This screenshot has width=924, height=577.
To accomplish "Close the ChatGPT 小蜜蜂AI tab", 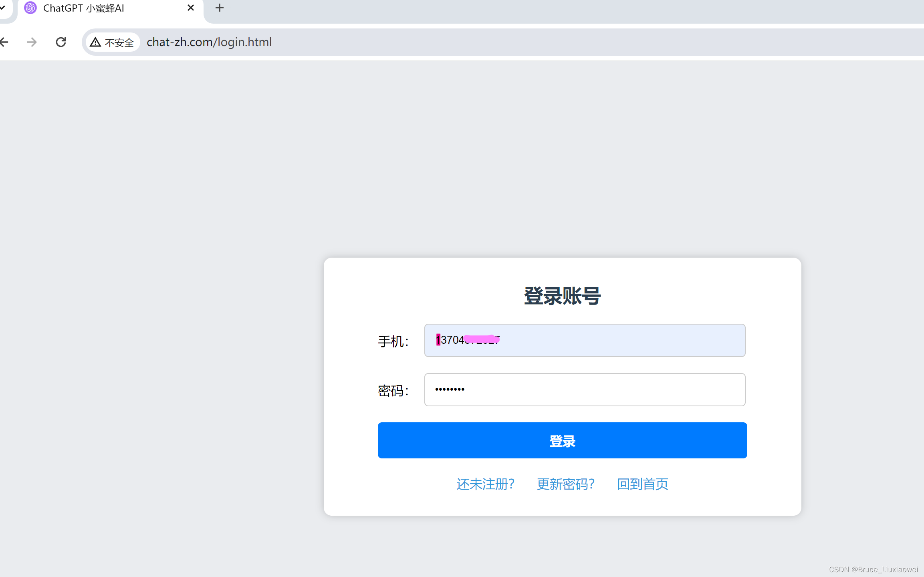I will pyautogui.click(x=191, y=8).
